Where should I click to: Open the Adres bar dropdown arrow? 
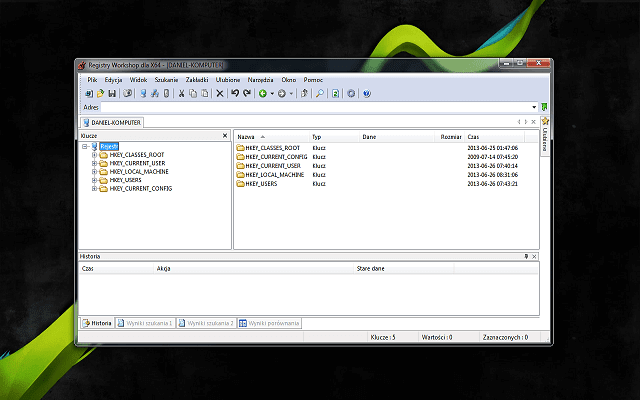[534, 107]
